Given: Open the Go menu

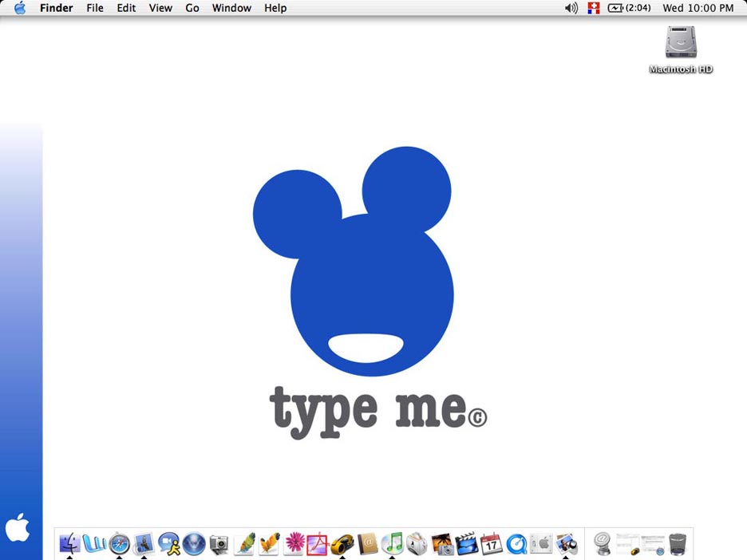Looking at the screenshot, I should 192,8.
